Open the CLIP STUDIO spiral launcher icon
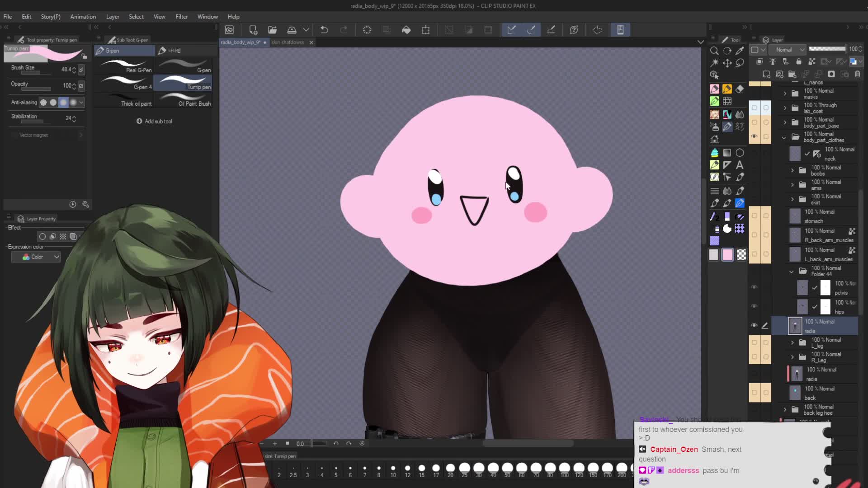This screenshot has height=488, width=868. (229, 30)
